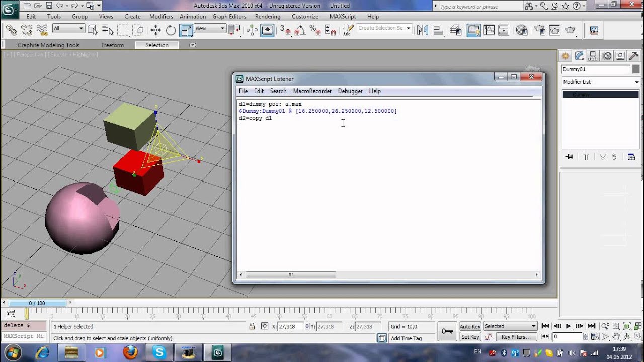Open the Quick Access Toolbar customize arrow

point(99,6)
